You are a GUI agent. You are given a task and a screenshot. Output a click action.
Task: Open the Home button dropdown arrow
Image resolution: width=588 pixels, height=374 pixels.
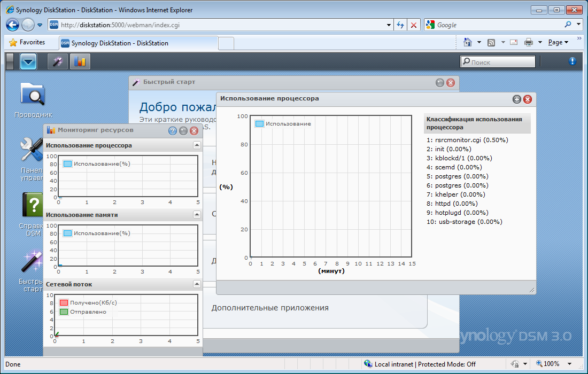click(479, 42)
